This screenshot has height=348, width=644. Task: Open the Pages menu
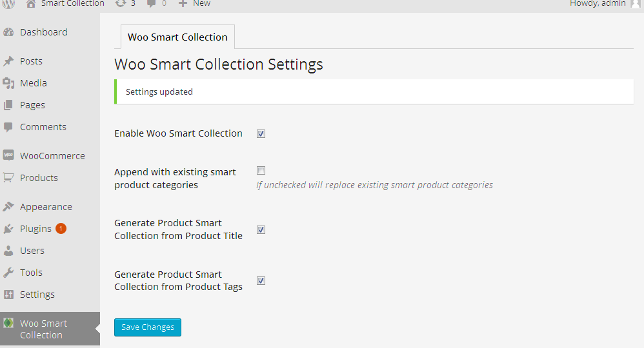(32, 105)
